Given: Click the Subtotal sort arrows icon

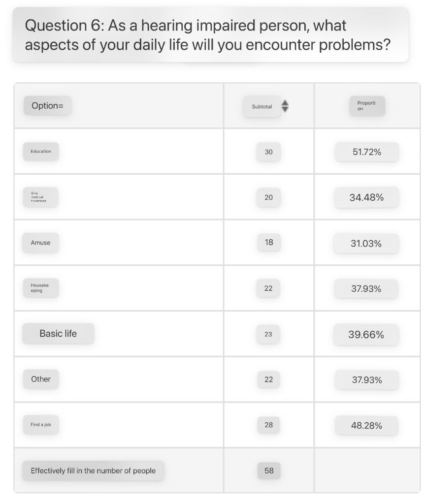Looking at the screenshot, I should pos(285,106).
